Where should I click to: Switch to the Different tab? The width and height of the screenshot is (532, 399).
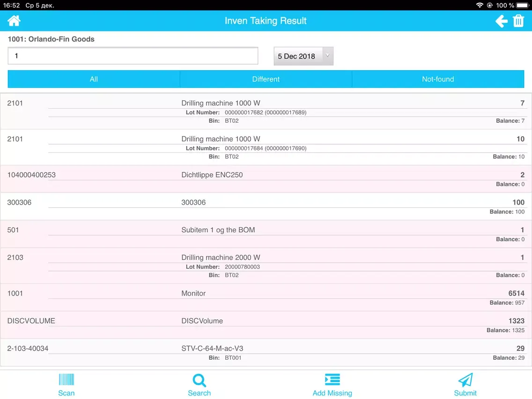266,79
